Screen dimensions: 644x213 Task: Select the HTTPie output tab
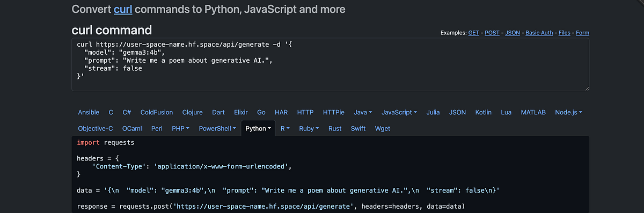[333, 112]
